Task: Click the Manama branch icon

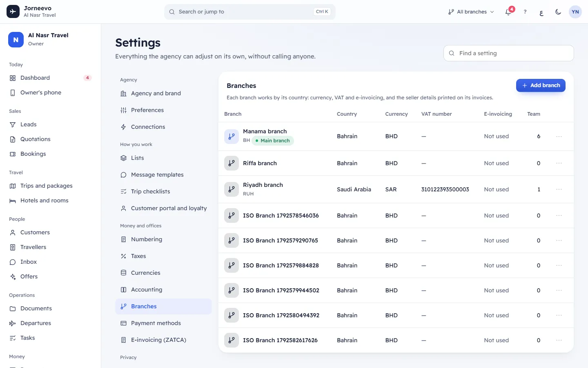Action: (x=232, y=137)
